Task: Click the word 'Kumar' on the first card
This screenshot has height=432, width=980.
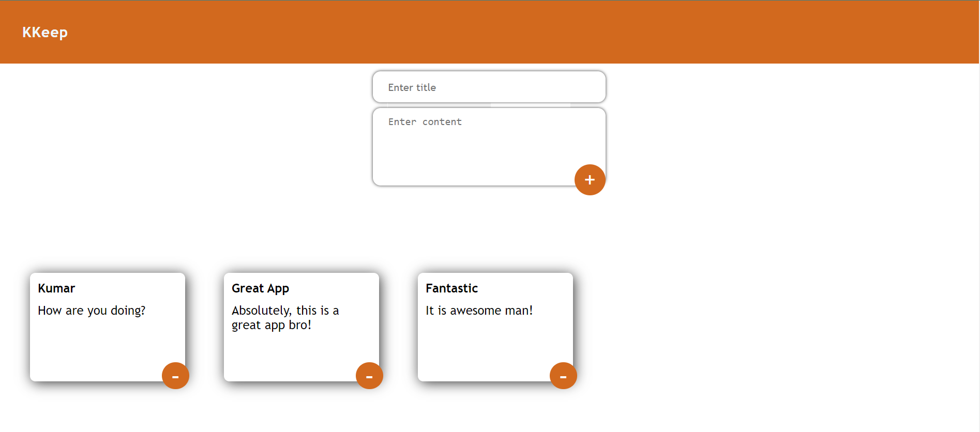Action: click(56, 288)
